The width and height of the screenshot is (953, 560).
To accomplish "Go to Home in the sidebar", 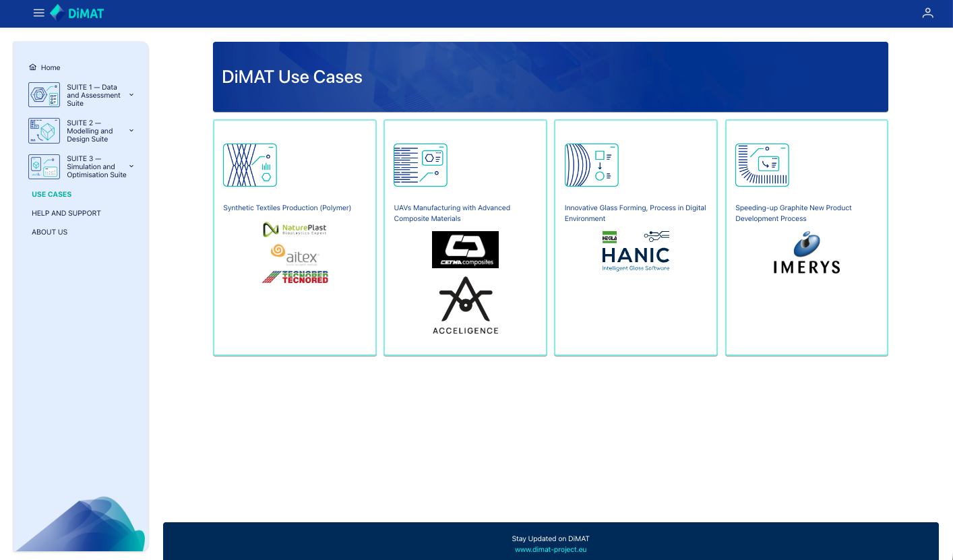I will (x=51, y=67).
